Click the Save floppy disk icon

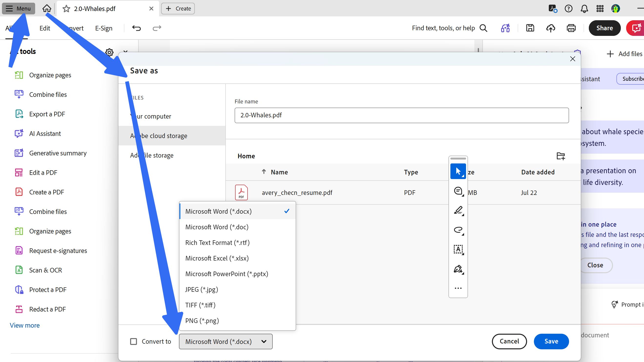530,28
